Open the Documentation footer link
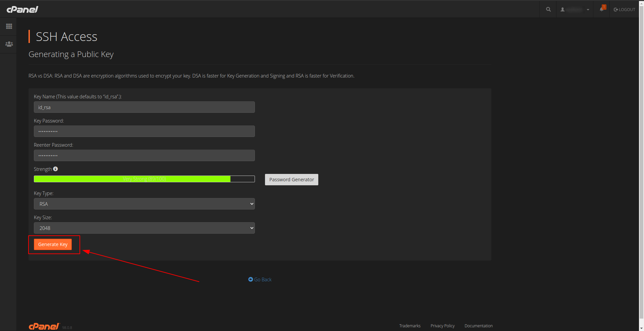Screen dimensions: 644x331 coord(478,326)
